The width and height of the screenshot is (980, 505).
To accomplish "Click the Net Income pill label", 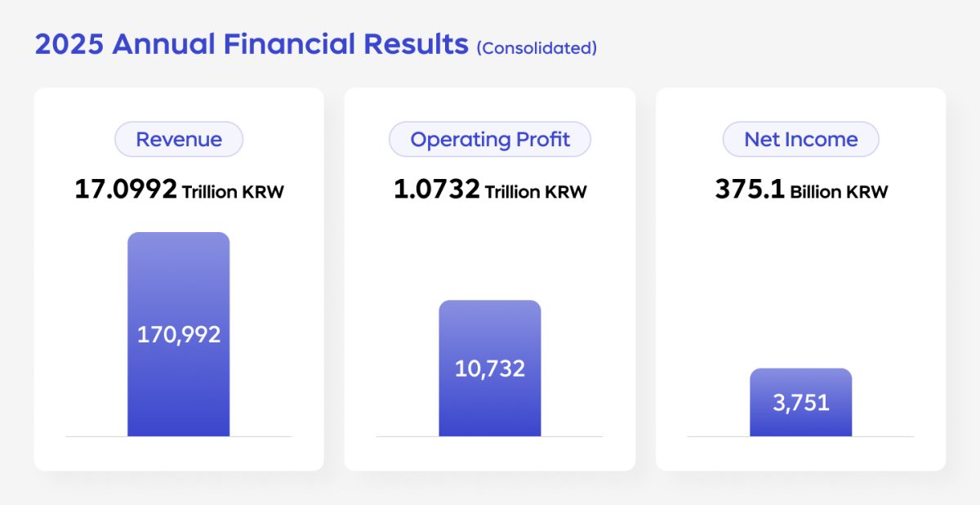I will tap(800, 139).
